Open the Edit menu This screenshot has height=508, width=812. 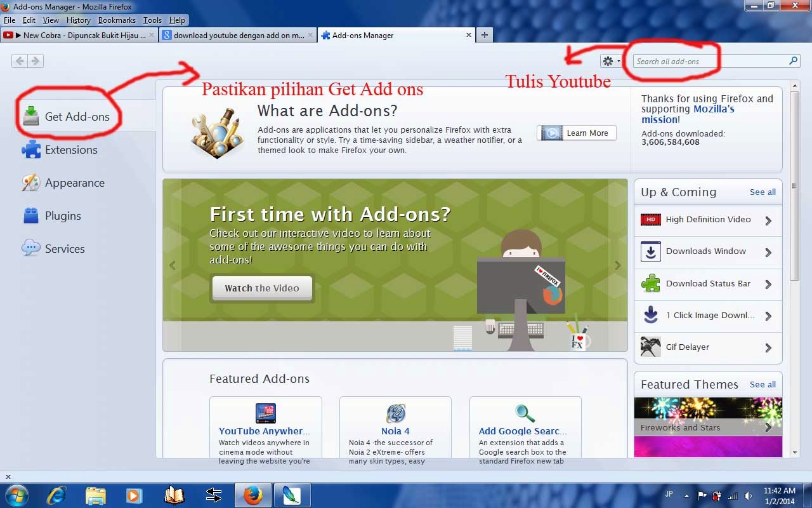pyautogui.click(x=29, y=20)
